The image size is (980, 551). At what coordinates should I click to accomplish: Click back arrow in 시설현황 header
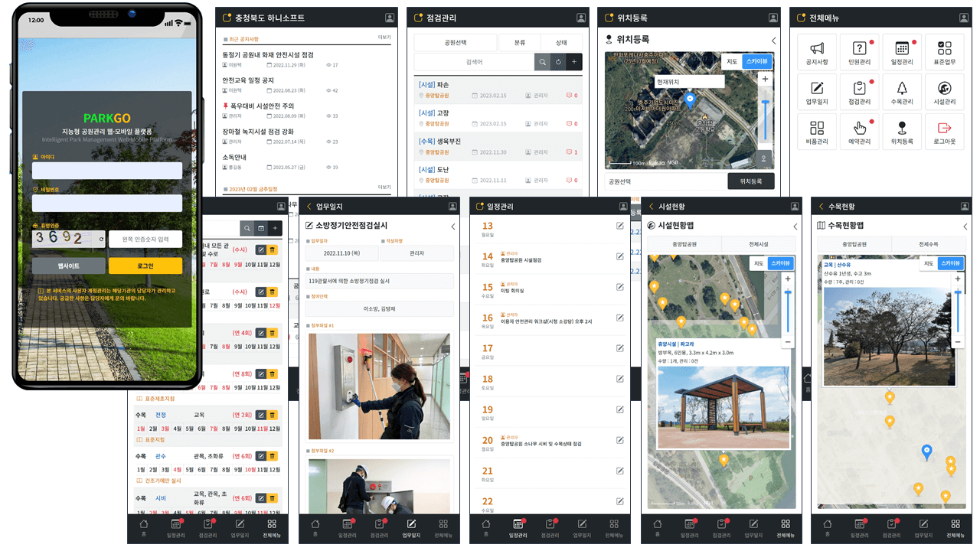652,207
